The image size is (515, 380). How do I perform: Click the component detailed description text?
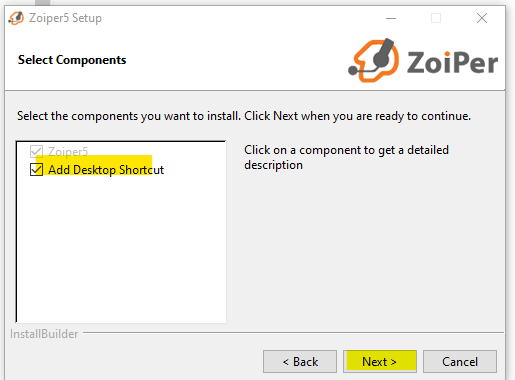(346, 157)
